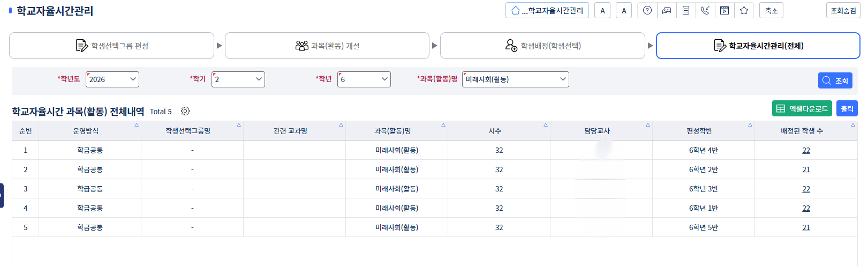Open the 학년도 dropdown showing 2026

coord(112,79)
